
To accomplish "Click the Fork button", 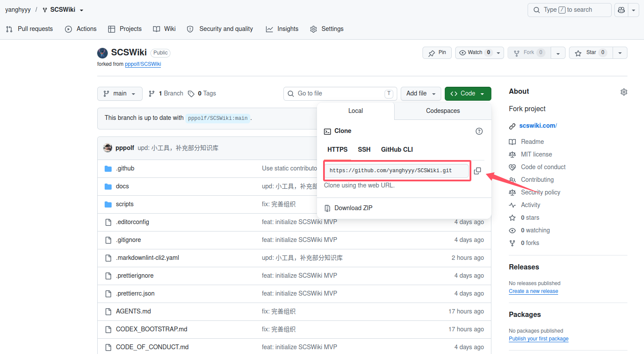I will (x=529, y=53).
